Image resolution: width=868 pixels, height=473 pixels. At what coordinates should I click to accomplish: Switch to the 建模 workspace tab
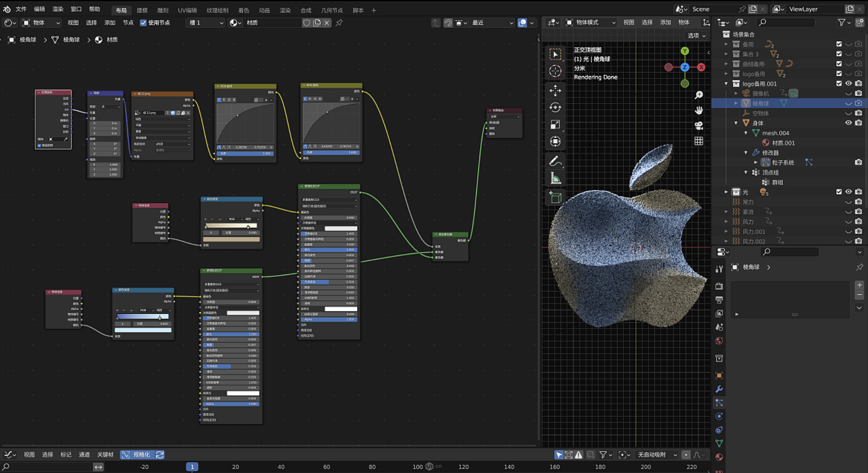tap(142, 10)
